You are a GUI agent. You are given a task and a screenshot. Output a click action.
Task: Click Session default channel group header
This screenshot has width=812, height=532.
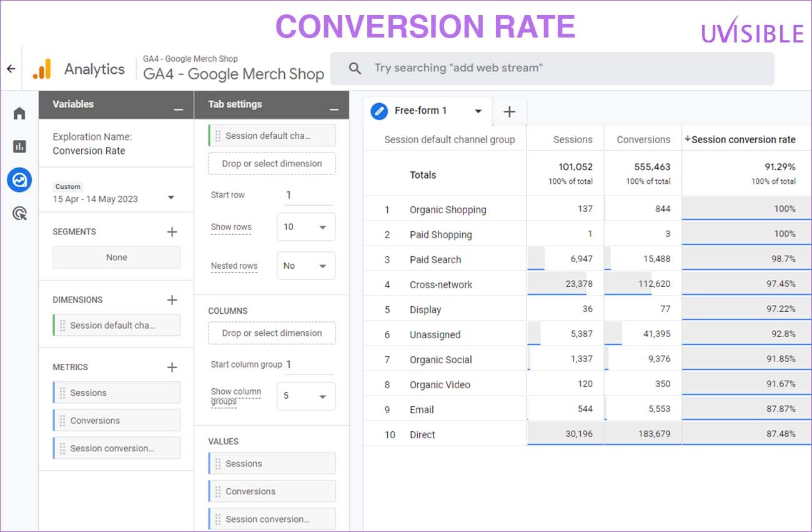click(x=450, y=139)
